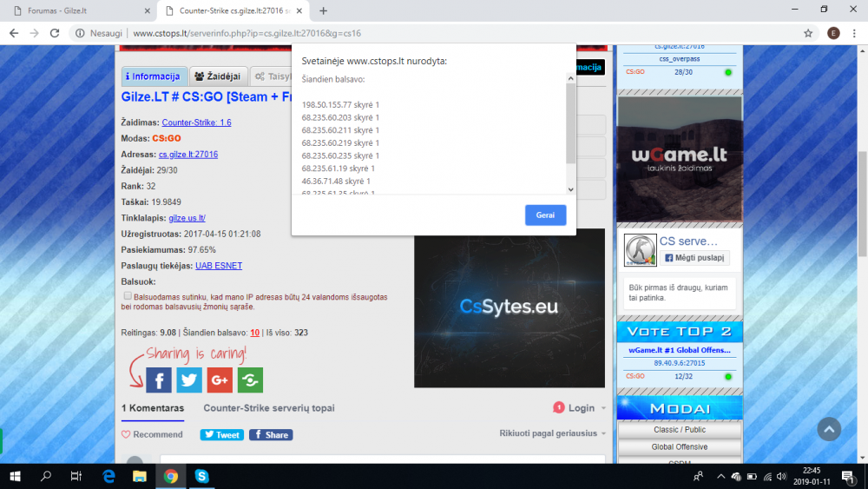Screen dimensions: 868x489
Task: Select Global Offensive mod
Action: (680, 447)
